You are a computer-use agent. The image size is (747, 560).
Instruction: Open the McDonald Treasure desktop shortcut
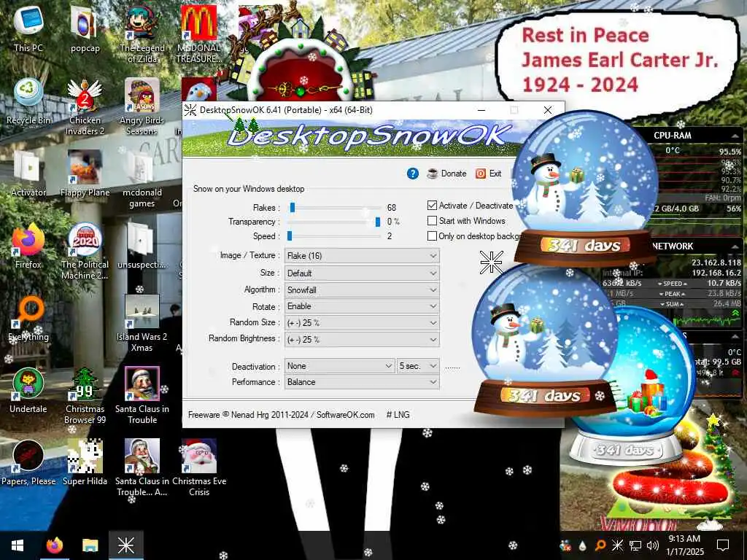click(x=199, y=34)
